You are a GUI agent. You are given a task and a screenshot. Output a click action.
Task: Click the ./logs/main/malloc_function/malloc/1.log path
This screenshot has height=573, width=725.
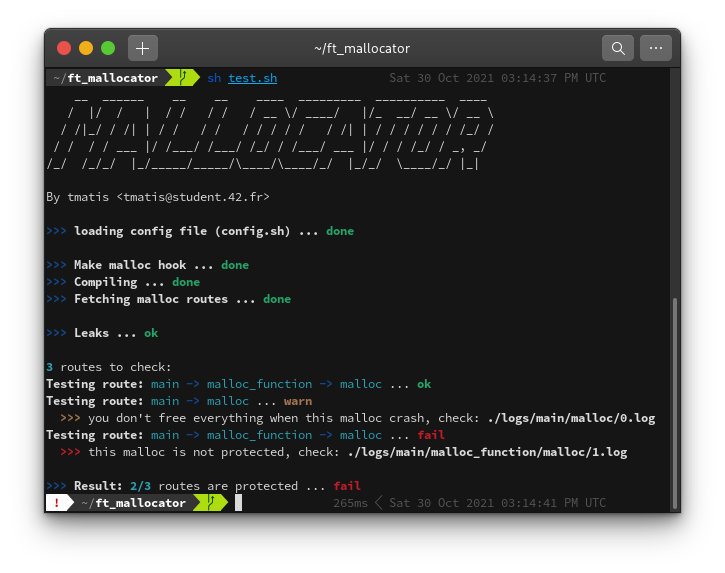[487, 452]
